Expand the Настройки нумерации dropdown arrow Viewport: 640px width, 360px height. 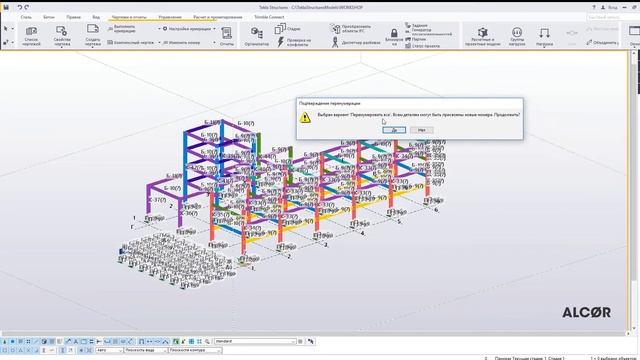click(214, 29)
